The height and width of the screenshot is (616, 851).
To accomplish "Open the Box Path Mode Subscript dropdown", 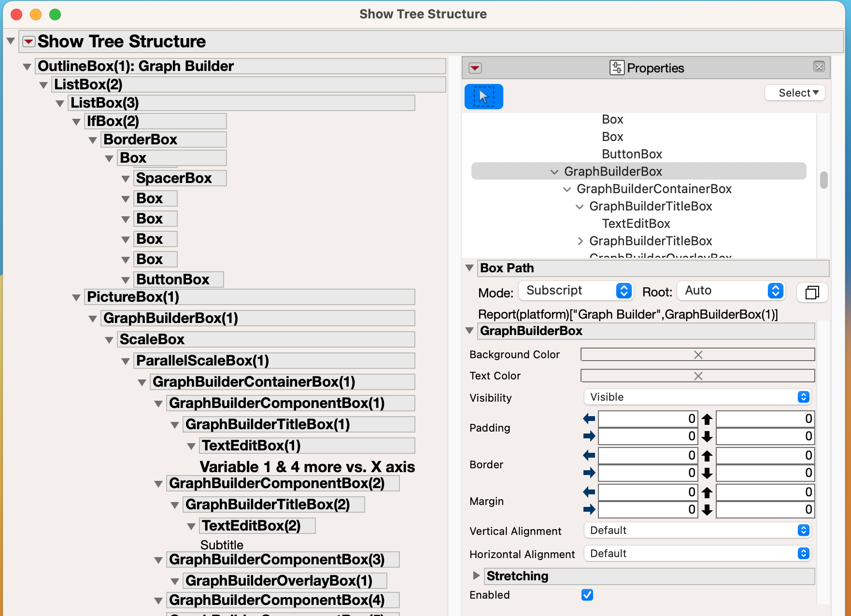I will click(575, 291).
